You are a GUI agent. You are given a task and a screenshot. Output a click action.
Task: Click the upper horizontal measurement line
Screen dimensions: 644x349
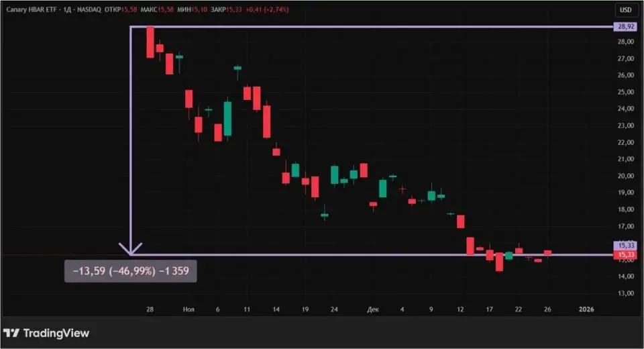click(x=369, y=27)
